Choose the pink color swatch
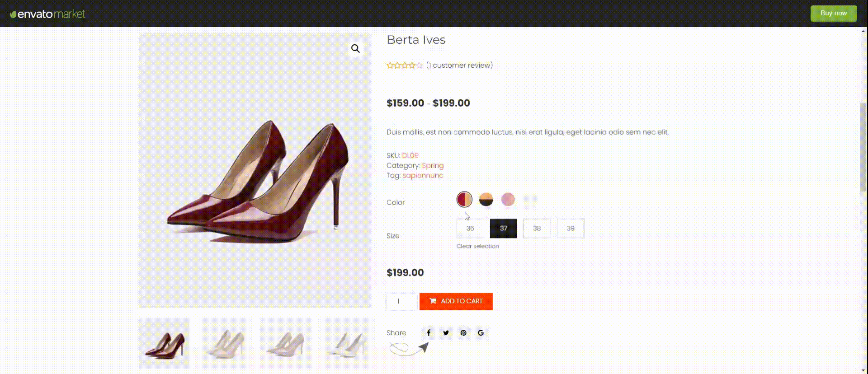Screen dimensions: 868x374 tap(508, 199)
